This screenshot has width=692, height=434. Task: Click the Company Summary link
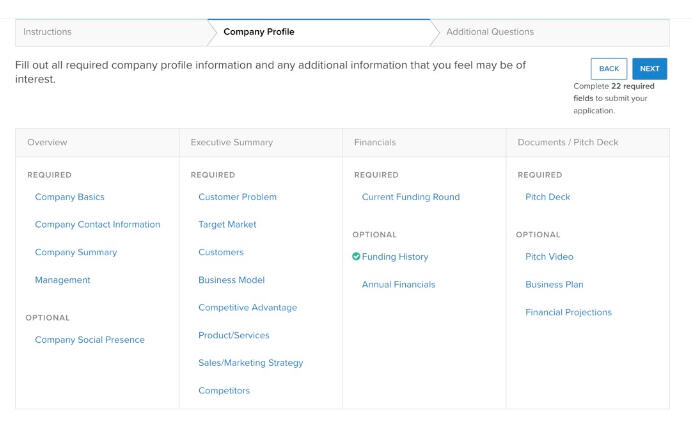click(76, 253)
